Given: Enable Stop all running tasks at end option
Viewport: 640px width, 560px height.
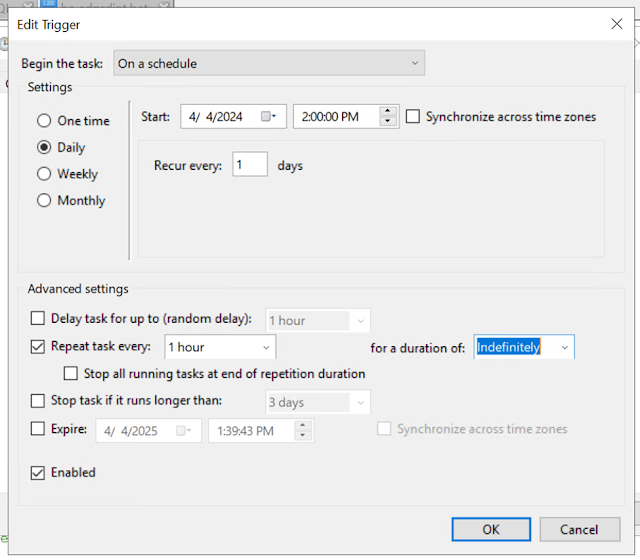Looking at the screenshot, I should point(71,374).
